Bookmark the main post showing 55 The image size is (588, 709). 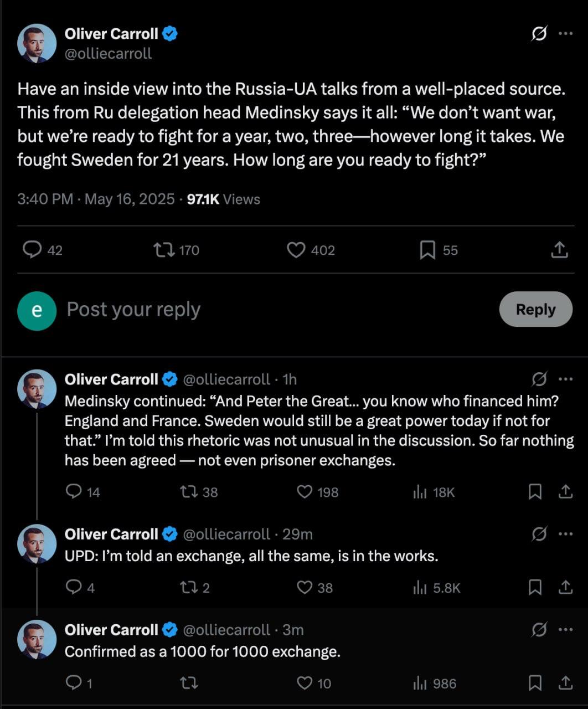(427, 250)
